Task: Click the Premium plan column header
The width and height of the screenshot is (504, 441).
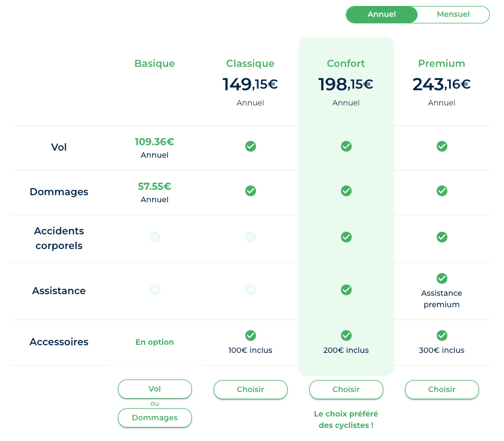Action: pyautogui.click(x=441, y=64)
